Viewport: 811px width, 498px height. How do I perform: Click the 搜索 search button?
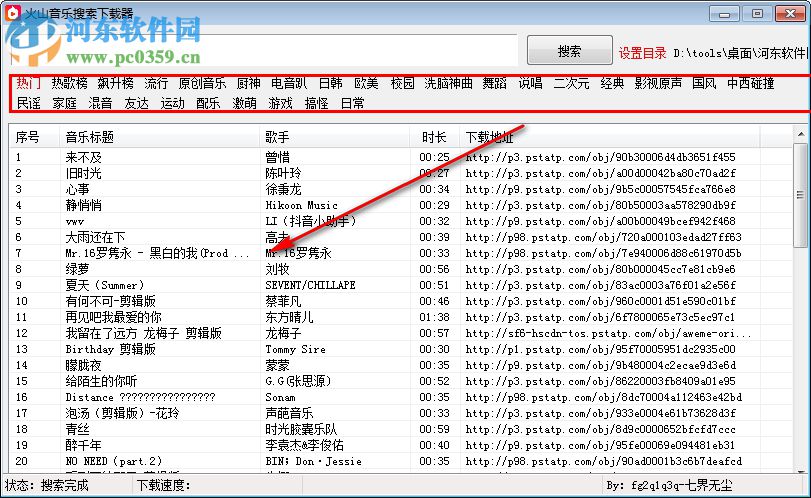pos(569,51)
